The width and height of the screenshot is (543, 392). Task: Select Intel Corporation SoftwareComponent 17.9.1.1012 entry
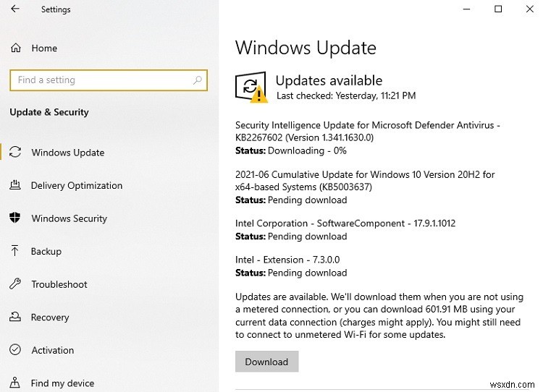click(x=345, y=223)
